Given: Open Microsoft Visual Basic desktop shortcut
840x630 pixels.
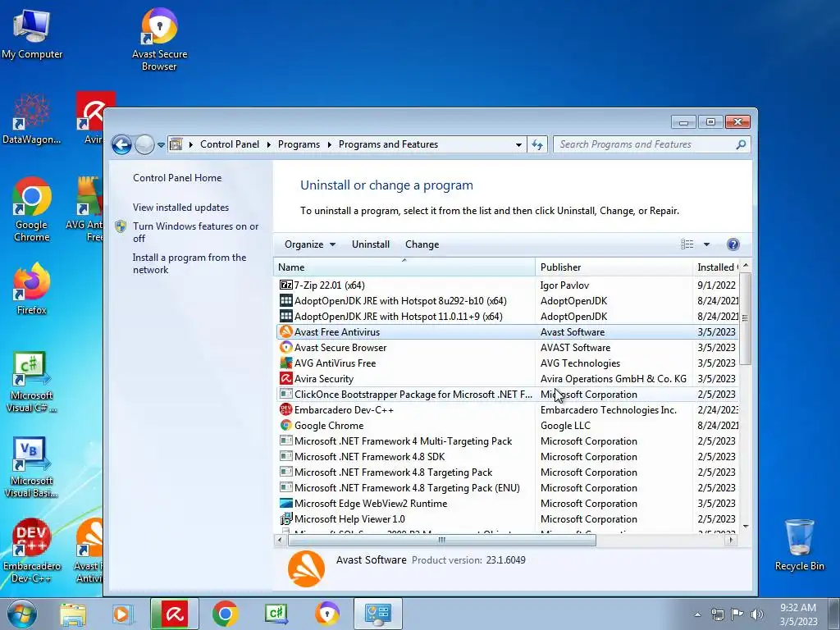Looking at the screenshot, I should [x=32, y=467].
